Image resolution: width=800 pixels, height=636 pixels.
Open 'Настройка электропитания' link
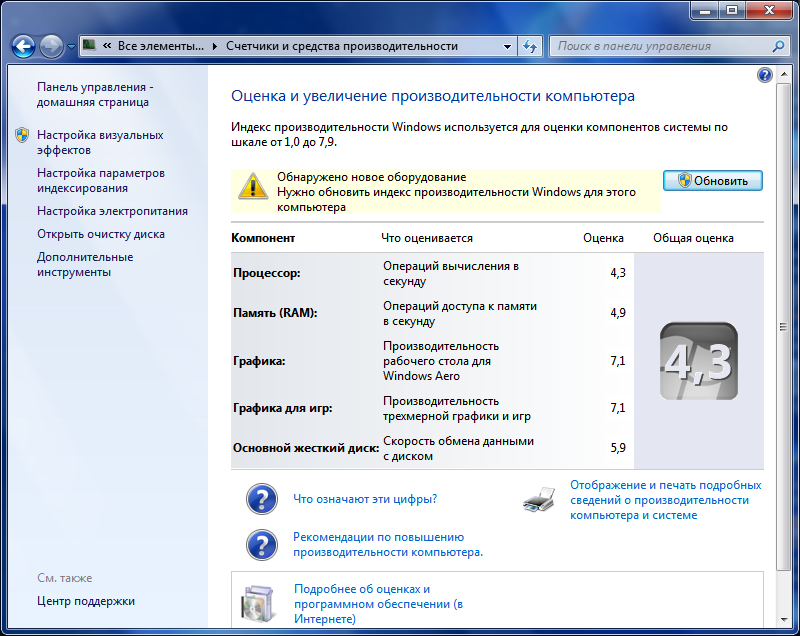point(112,211)
